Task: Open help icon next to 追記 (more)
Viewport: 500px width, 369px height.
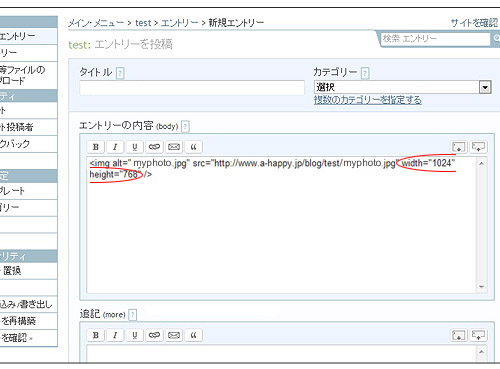Action: point(132,315)
